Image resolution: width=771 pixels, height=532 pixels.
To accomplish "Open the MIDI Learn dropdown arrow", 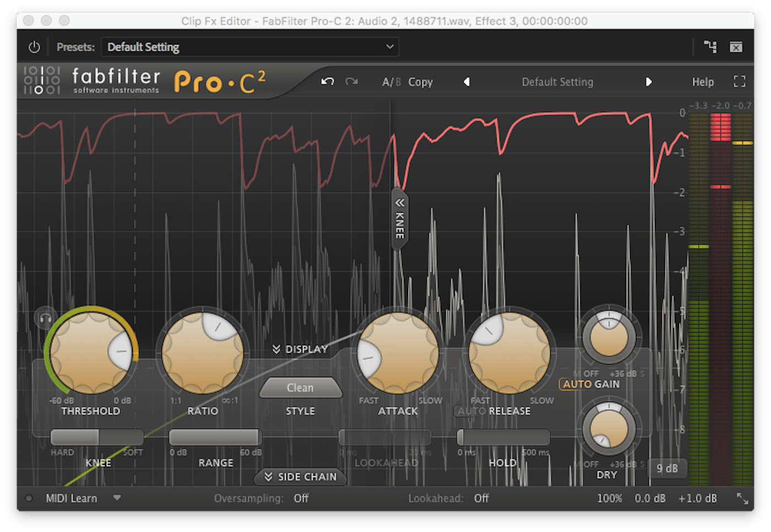I will click(x=117, y=498).
